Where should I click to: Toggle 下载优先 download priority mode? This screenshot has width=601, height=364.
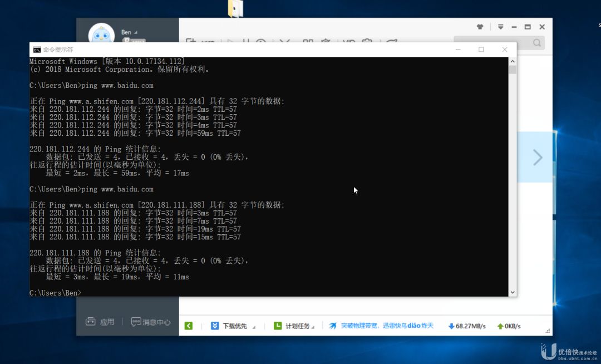(x=229, y=326)
